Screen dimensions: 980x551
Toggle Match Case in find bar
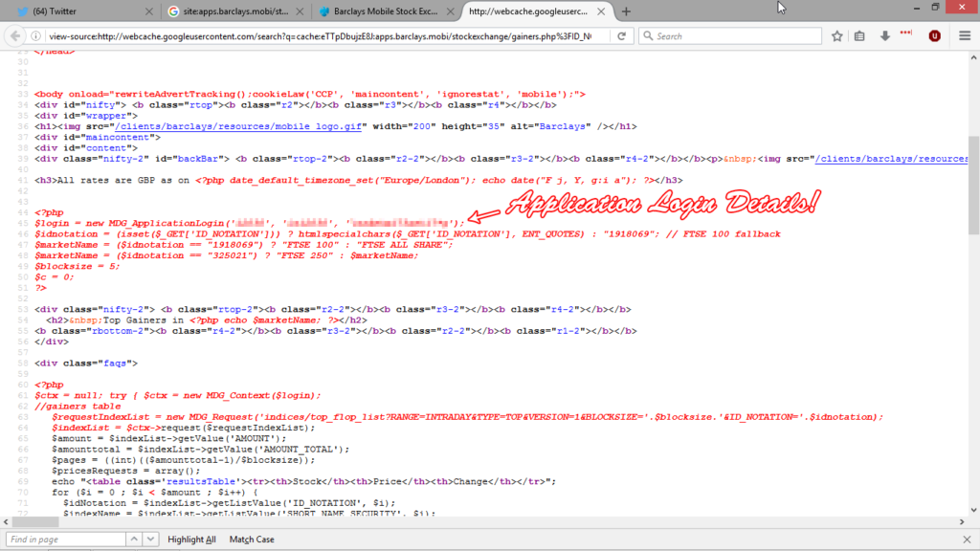252,540
